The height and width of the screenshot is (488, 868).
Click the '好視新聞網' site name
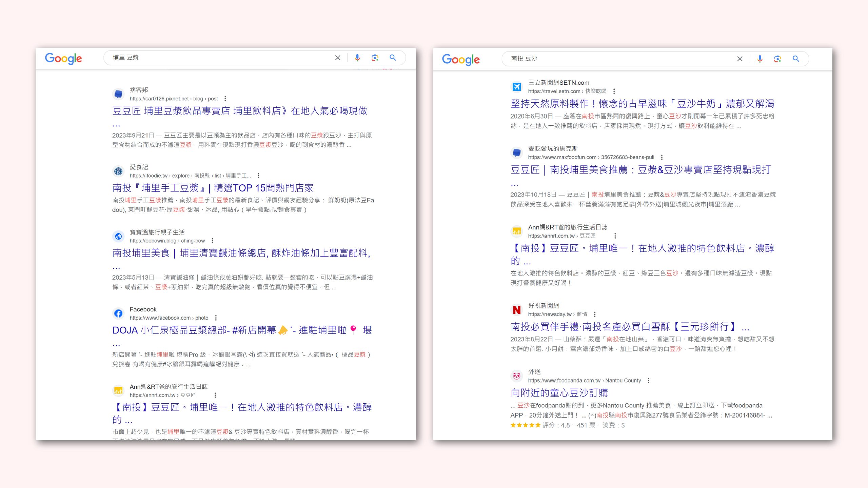[x=544, y=306]
